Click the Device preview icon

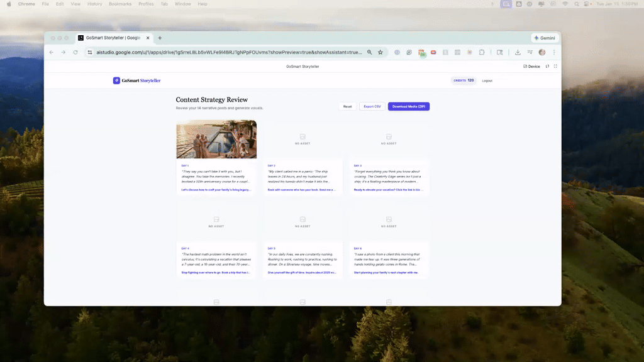point(530,66)
